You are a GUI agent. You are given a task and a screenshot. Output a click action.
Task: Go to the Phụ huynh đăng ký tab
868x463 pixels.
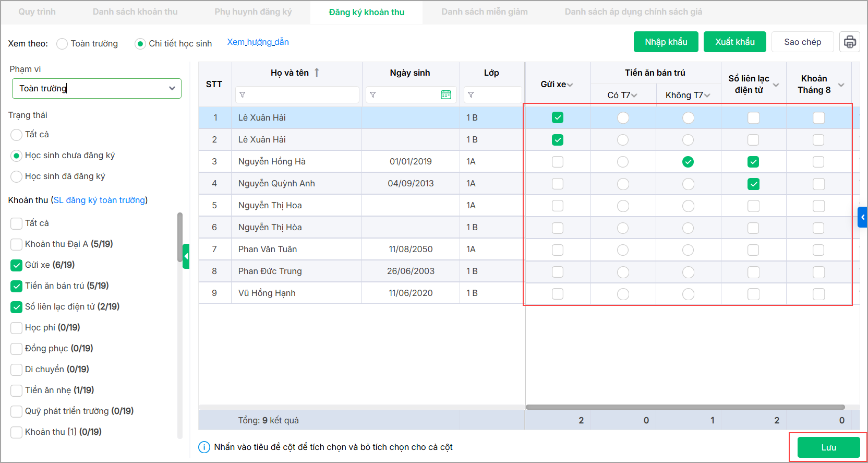pyautogui.click(x=253, y=12)
